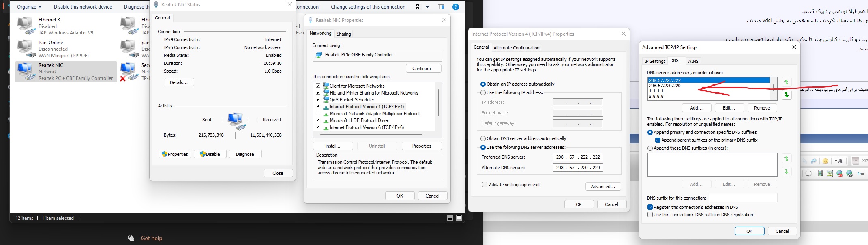
Task: Open the Organize dropdown menu
Action: tap(29, 7)
